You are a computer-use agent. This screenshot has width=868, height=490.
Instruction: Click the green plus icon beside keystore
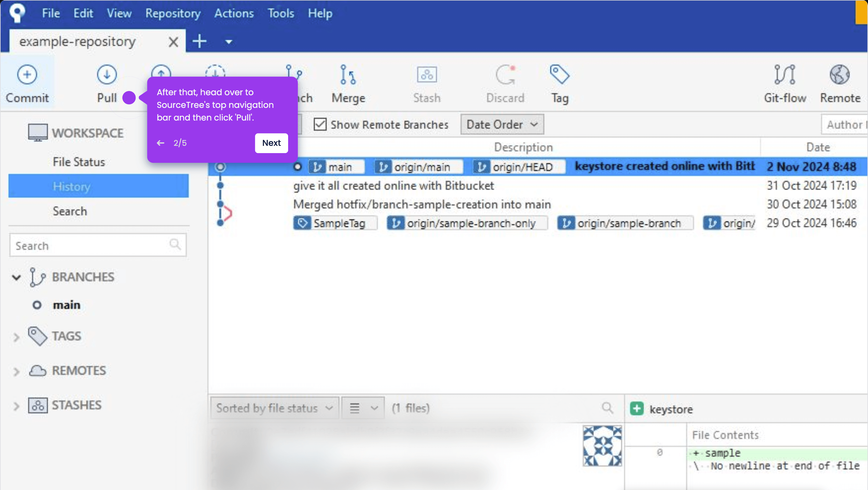click(637, 409)
